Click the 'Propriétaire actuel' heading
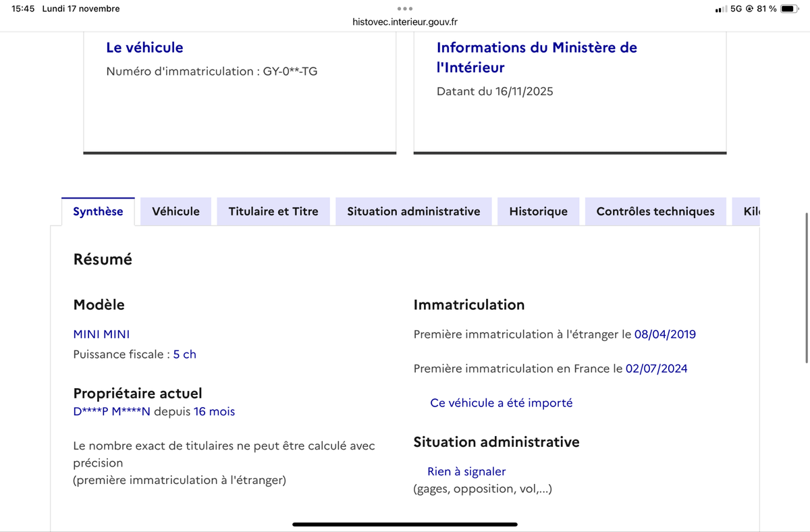Viewport: 810px width, 532px height. pos(138,394)
